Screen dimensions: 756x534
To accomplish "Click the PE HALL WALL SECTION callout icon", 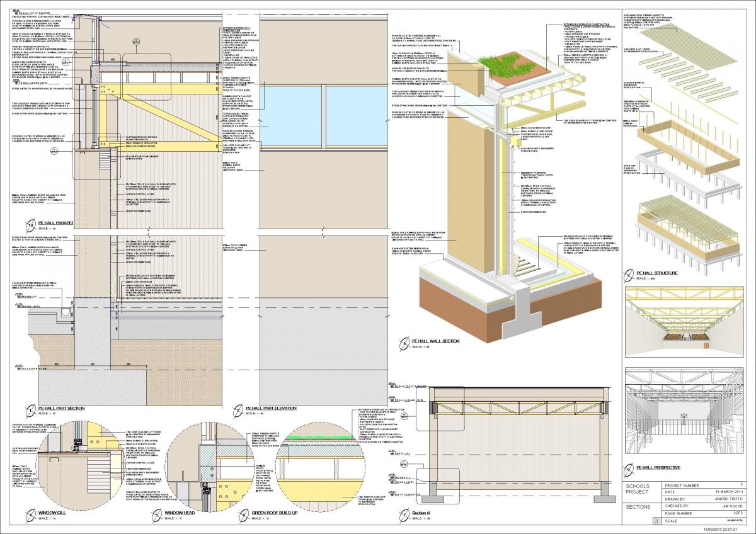I will pyautogui.click(x=404, y=342).
